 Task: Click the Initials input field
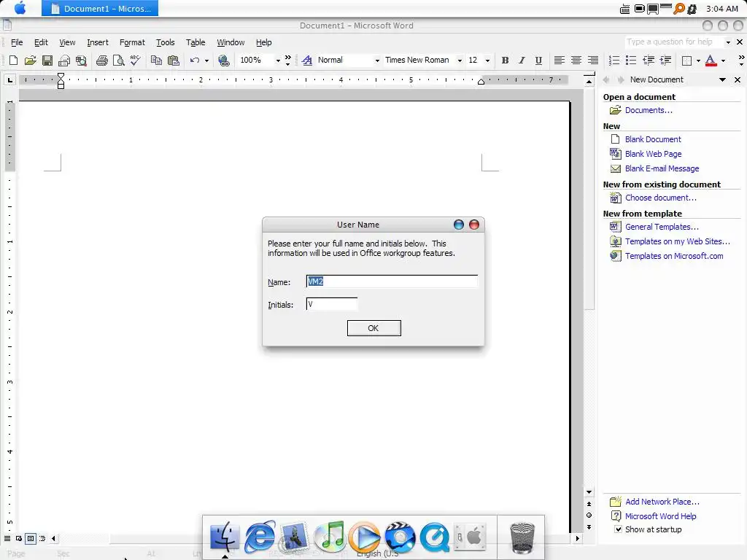[332, 304]
